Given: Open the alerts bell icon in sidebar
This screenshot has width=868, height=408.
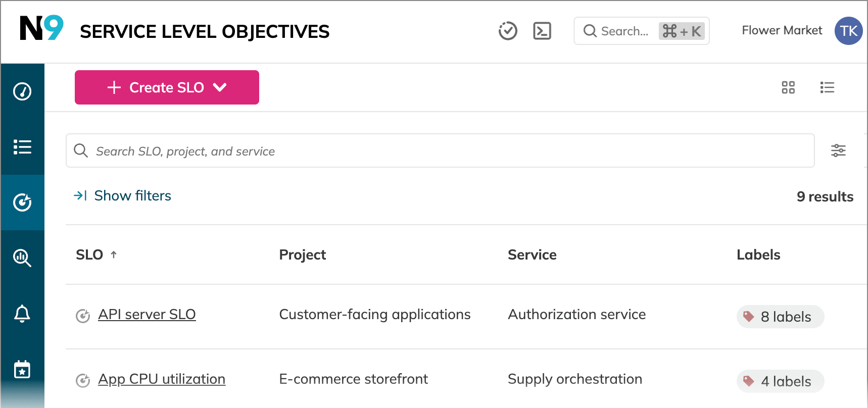Looking at the screenshot, I should pos(22,314).
